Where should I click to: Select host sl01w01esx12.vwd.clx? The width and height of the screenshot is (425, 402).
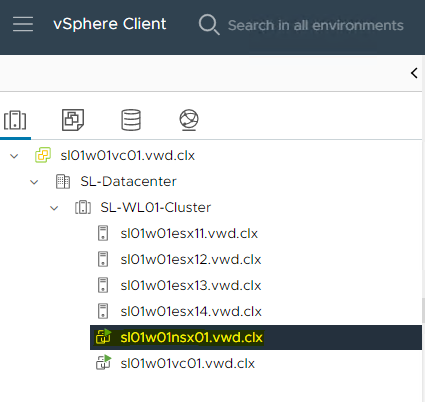coord(191,260)
